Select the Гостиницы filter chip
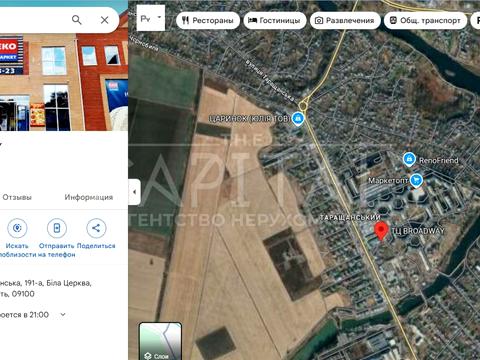This screenshot has width=480, height=360. [x=275, y=21]
